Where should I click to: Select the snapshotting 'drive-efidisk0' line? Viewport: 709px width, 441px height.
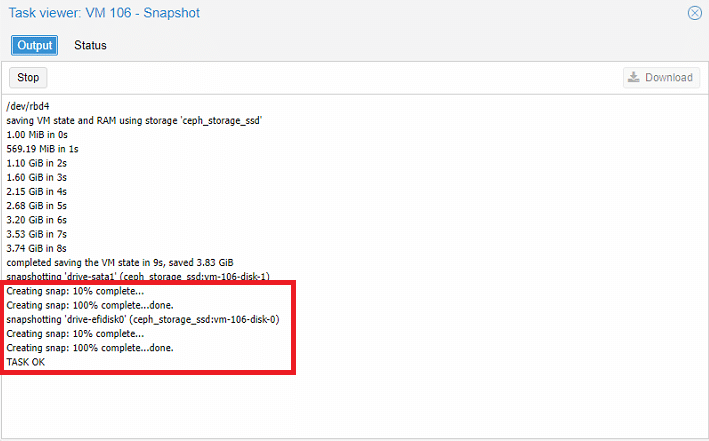tap(143, 320)
